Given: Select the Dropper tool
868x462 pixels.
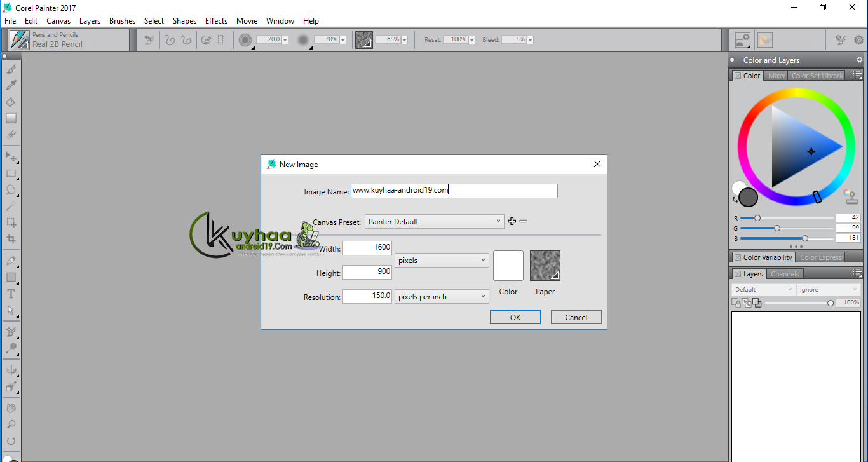Looking at the screenshot, I should [11, 85].
